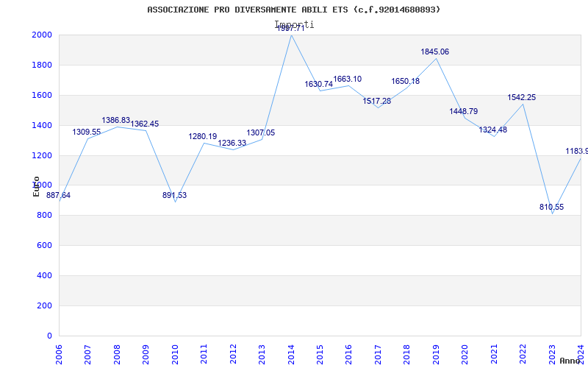The width and height of the screenshot is (588, 368).
Task: Click the 2019 data point on the line
Action: 436,58
